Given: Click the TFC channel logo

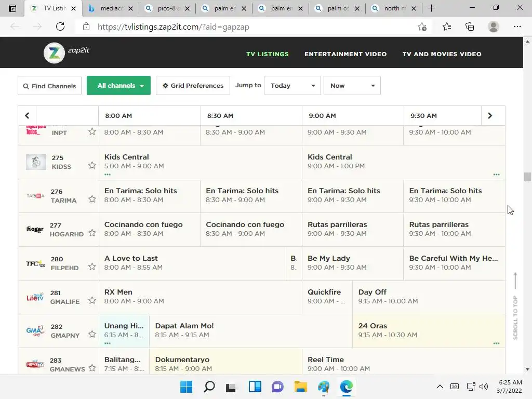Looking at the screenshot, I should [36, 263].
